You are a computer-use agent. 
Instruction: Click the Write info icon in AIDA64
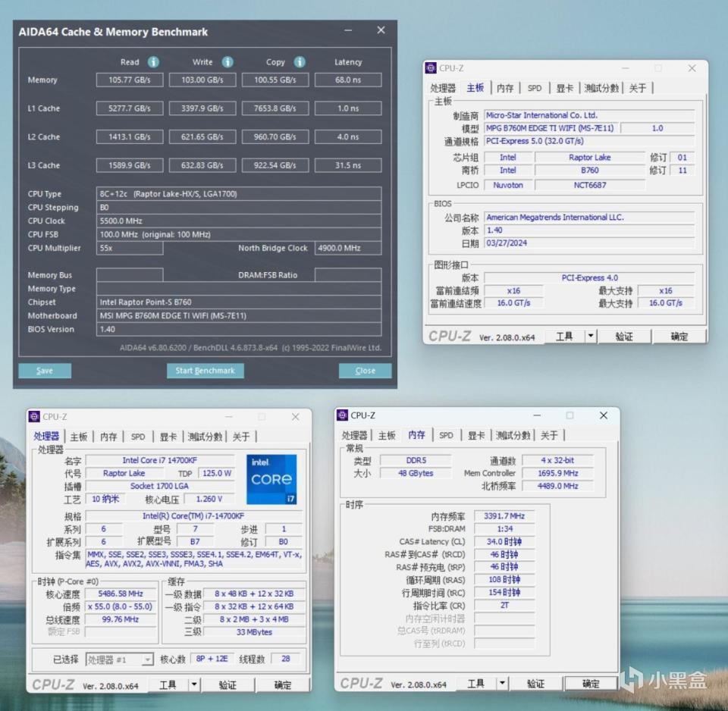coord(227,62)
